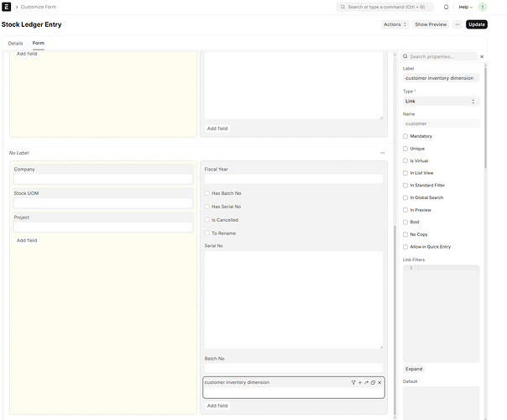Click the properties sidebar scrollbar
Screen dimensions: 507x420
tap(485, 117)
